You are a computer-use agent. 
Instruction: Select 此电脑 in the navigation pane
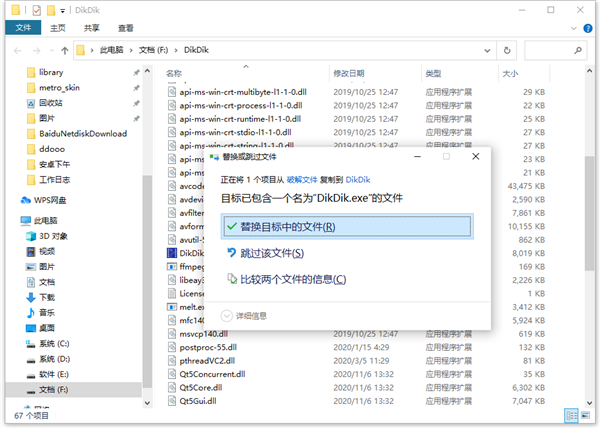(x=46, y=220)
